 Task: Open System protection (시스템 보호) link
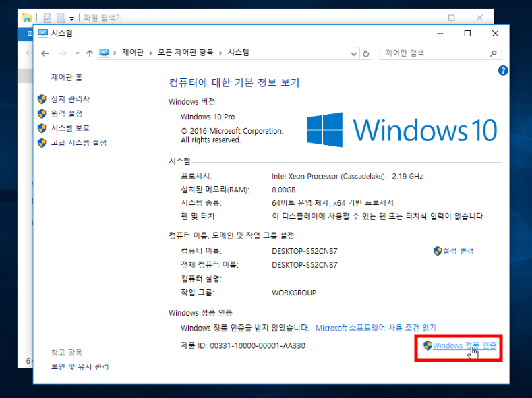pyautogui.click(x=70, y=128)
